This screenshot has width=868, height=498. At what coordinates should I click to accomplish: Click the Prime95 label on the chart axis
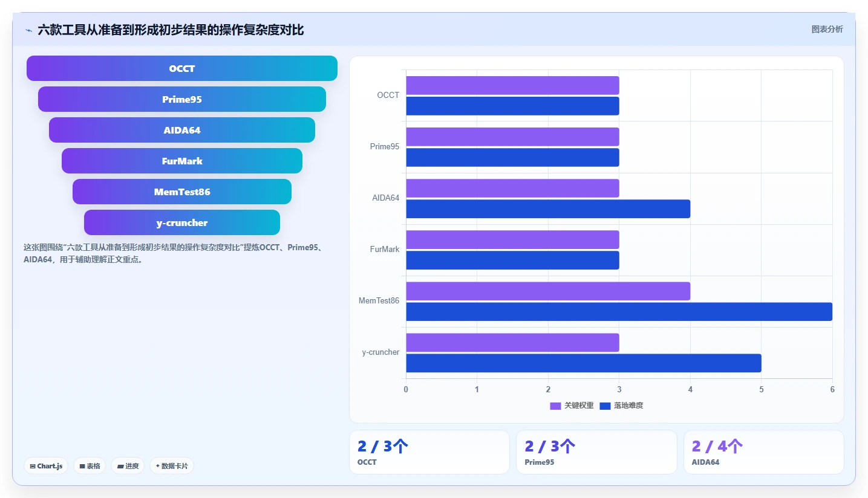(x=385, y=146)
